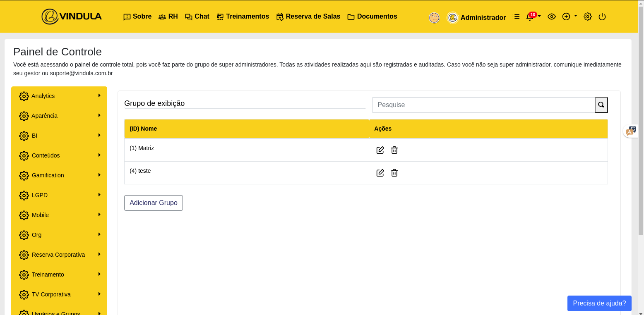Open the Treinamentos menu in top navigation
The width and height of the screenshot is (644, 315).
[243, 17]
